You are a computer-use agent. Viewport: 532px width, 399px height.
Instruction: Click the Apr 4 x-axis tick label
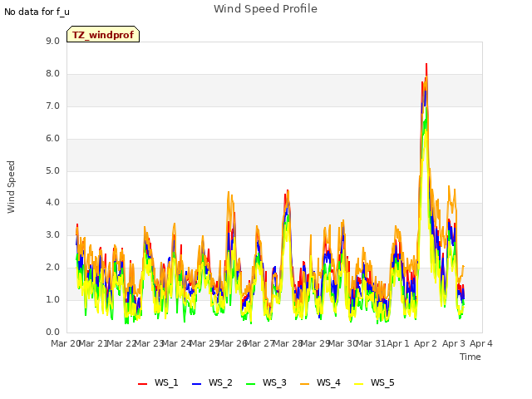point(481,343)
